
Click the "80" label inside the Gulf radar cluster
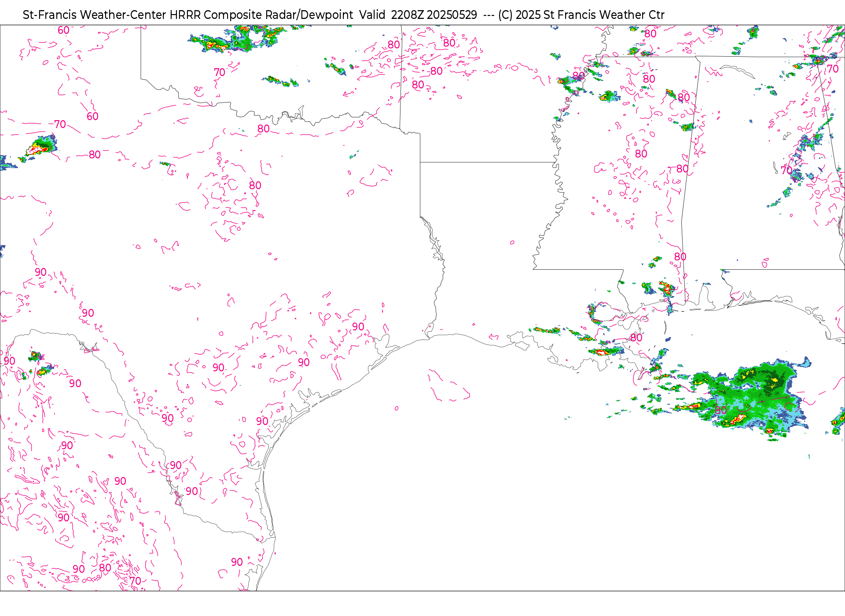[721, 410]
